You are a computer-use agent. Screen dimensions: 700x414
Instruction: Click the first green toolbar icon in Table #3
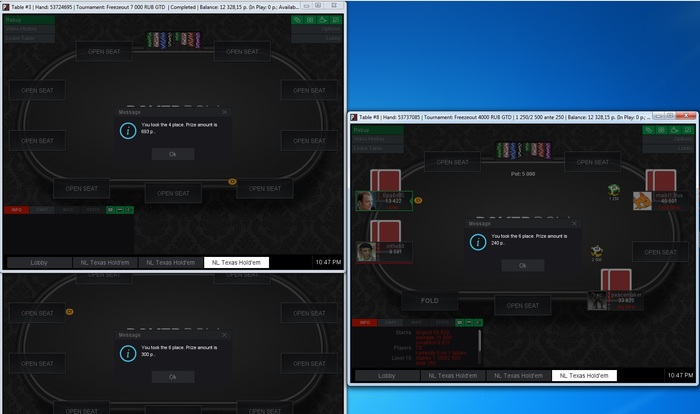297,20
